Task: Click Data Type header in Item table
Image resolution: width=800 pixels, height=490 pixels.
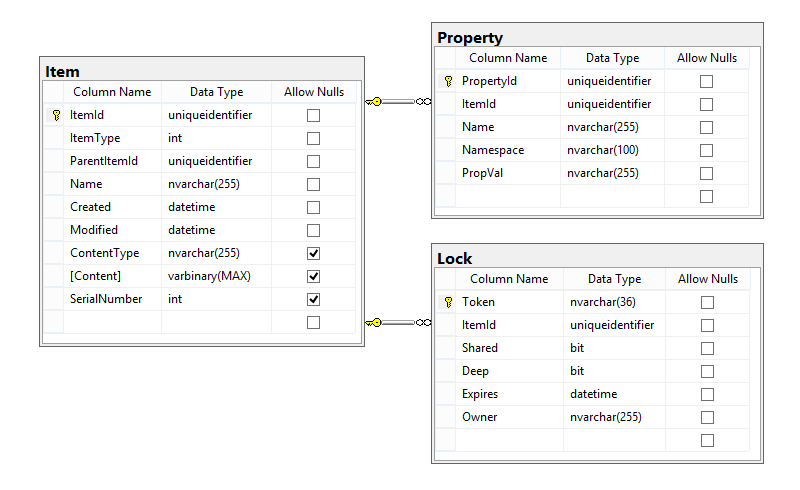Action: click(216, 92)
